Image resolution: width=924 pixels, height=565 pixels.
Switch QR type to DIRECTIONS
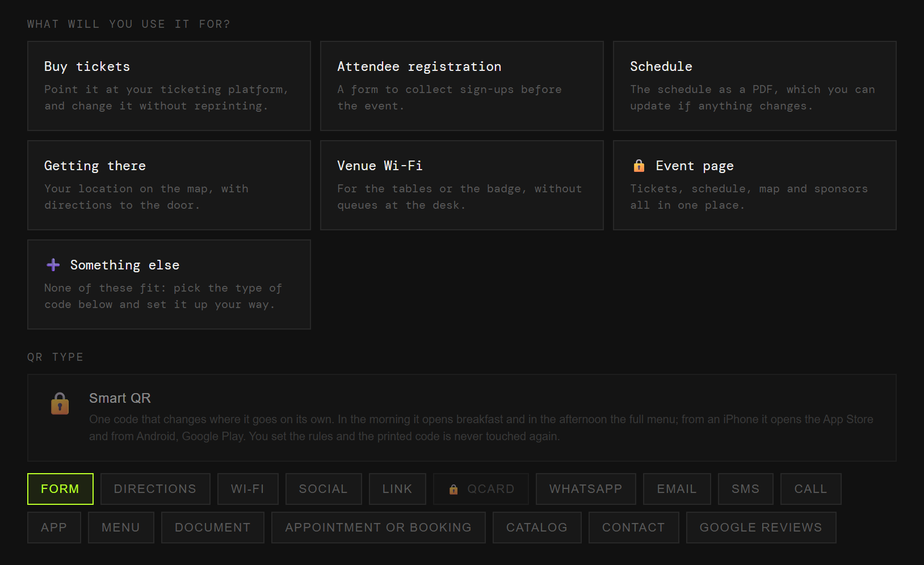pos(156,489)
